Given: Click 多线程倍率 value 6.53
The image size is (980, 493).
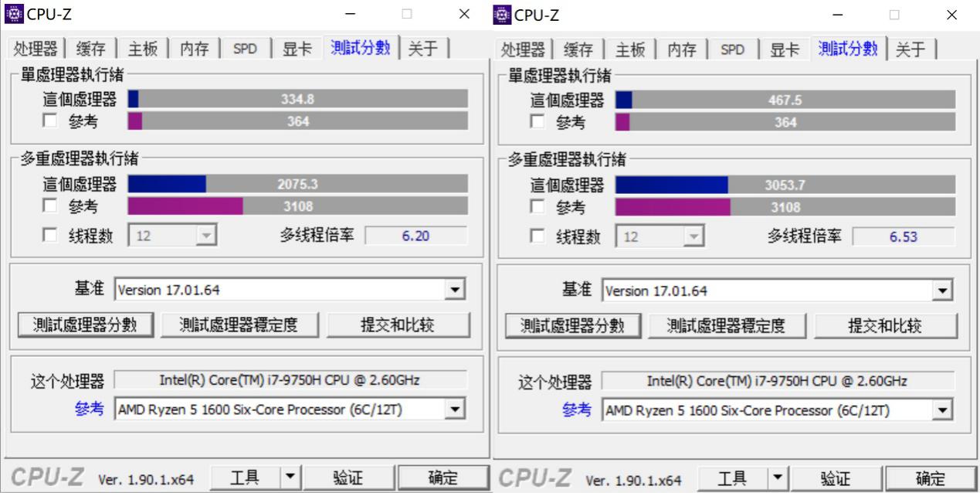Looking at the screenshot, I should coord(904,236).
